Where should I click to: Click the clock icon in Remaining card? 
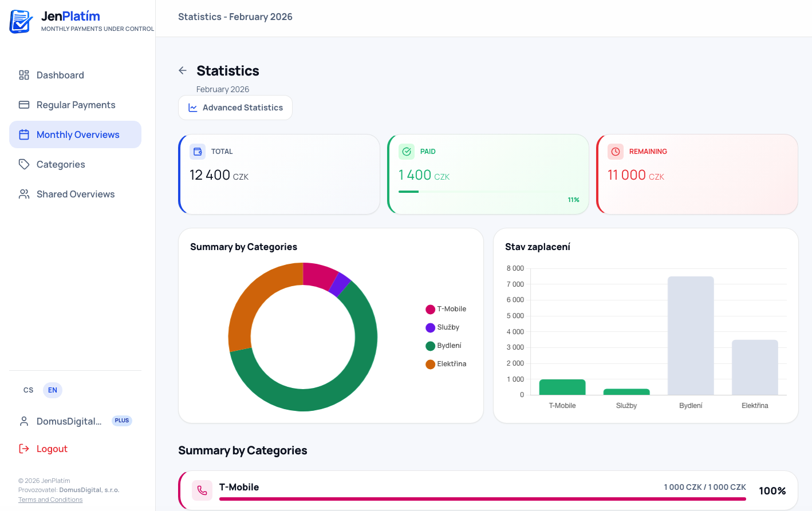pyautogui.click(x=616, y=152)
